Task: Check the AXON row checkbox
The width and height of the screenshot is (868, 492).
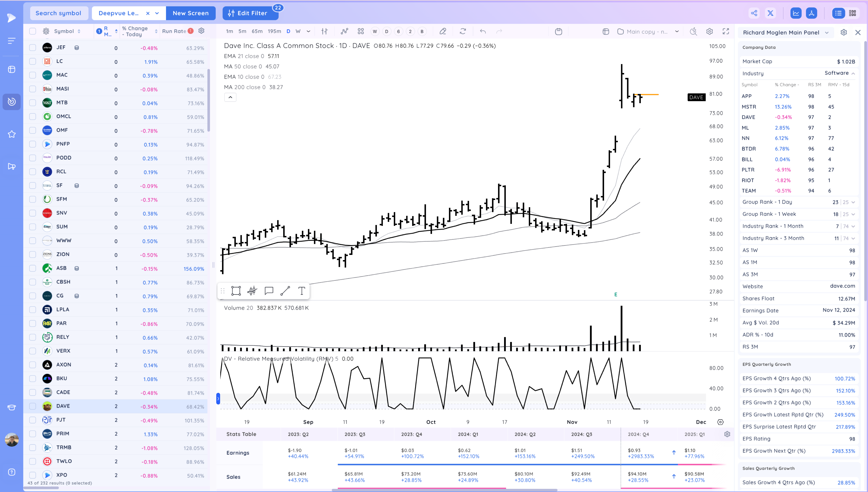Action: 32,365
